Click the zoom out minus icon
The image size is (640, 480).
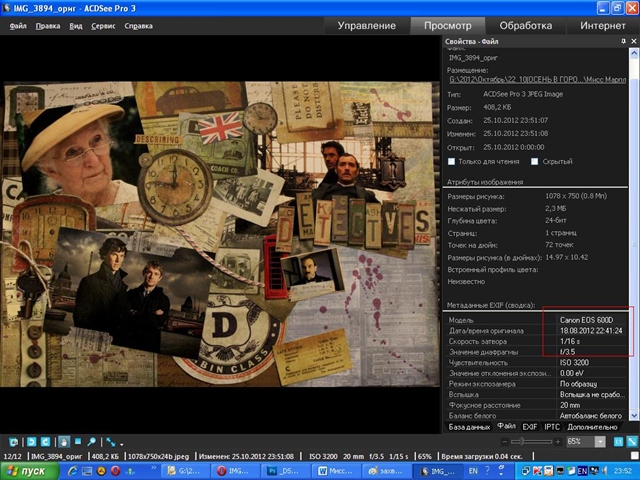click(505, 441)
